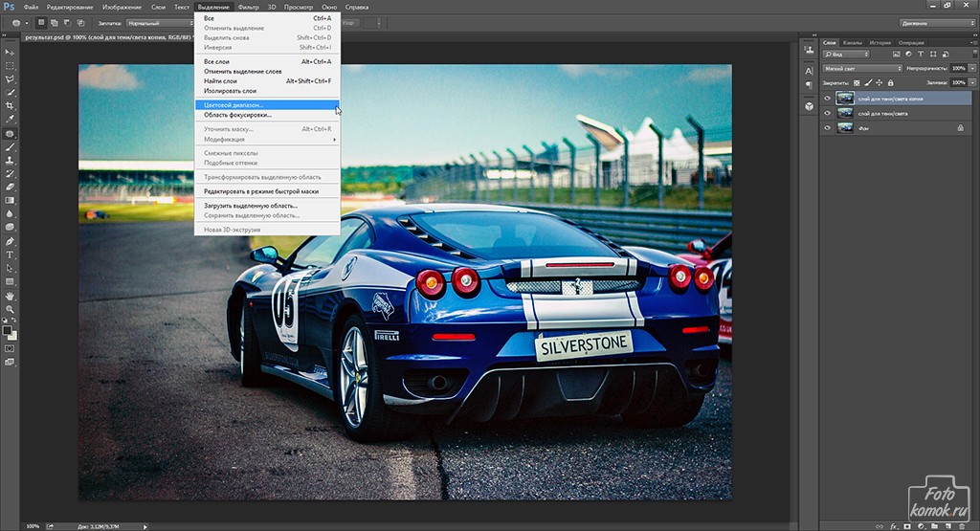Viewport: 980px width, 531px height.
Task: Open the 3D panel cube icon
Action: click(x=809, y=106)
